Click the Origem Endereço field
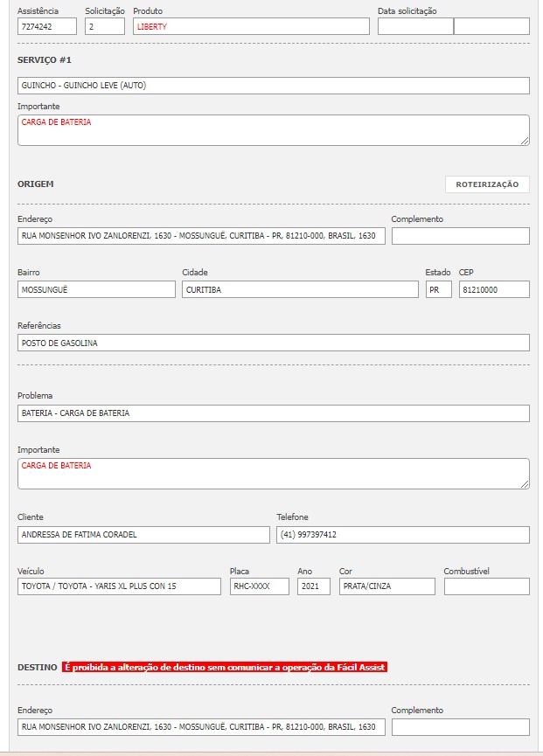 [x=200, y=236]
